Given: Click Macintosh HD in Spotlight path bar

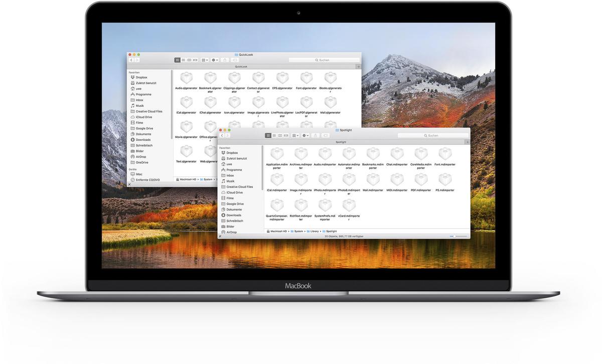Looking at the screenshot, I should point(277,231).
